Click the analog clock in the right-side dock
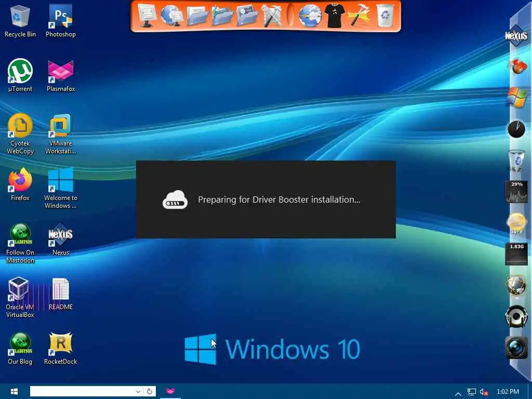532x399 pixels. tap(516, 129)
